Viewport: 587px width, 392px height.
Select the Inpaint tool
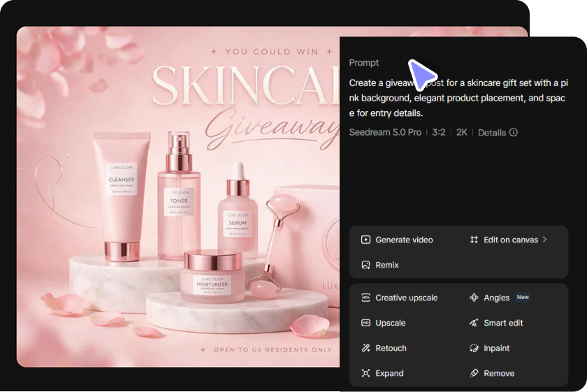[496, 348]
